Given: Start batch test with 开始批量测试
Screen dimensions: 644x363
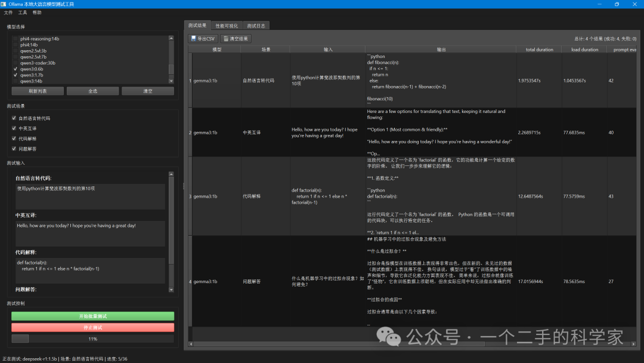Looking at the screenshot, I should coord(93,316).
